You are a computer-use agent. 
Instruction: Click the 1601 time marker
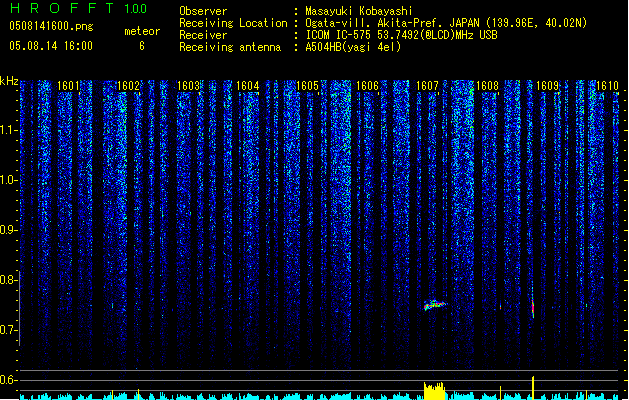[68, 86]
